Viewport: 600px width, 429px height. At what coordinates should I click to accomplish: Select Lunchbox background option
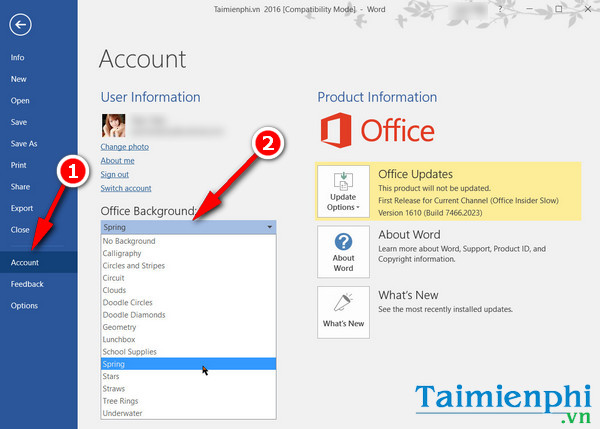pos(188,339)
